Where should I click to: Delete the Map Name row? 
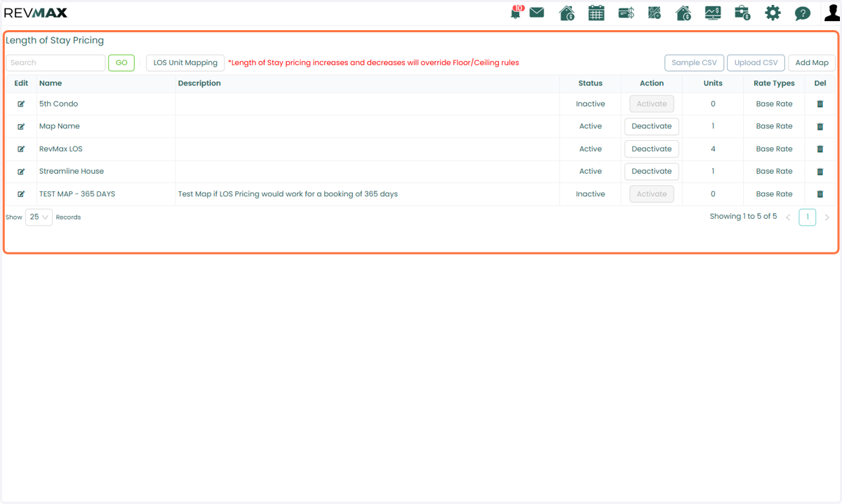pyautogui.click(x=820, y=126)
